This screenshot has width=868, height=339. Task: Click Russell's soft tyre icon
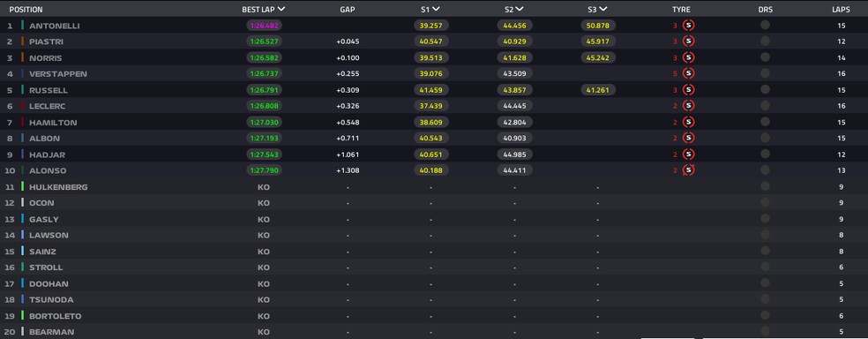coord(688,89)
